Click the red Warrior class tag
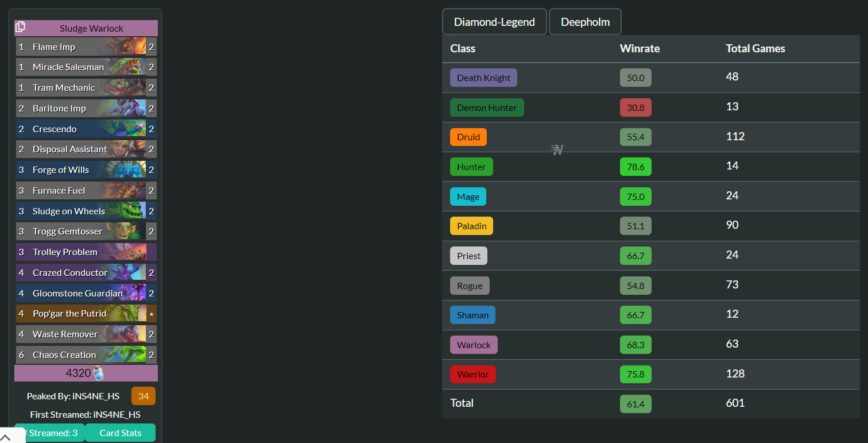868x443 pixels. click(x=472, y=375)
